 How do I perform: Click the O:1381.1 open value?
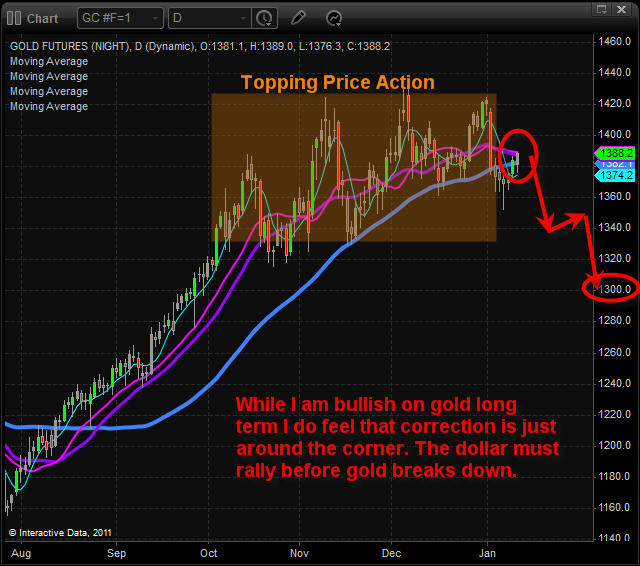(x=222, y=46)
